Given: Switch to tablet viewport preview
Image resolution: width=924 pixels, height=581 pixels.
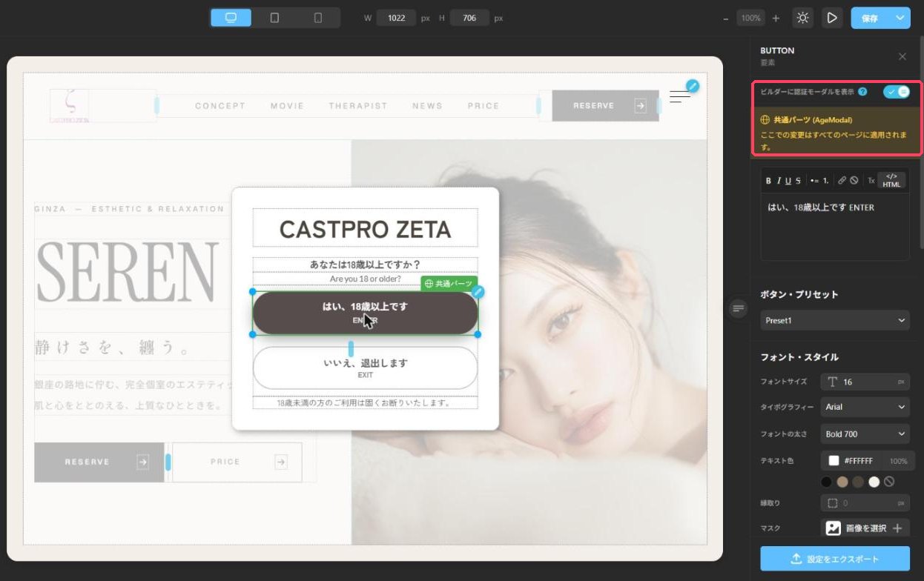Looking at the screenshot, I should [274, 18].
